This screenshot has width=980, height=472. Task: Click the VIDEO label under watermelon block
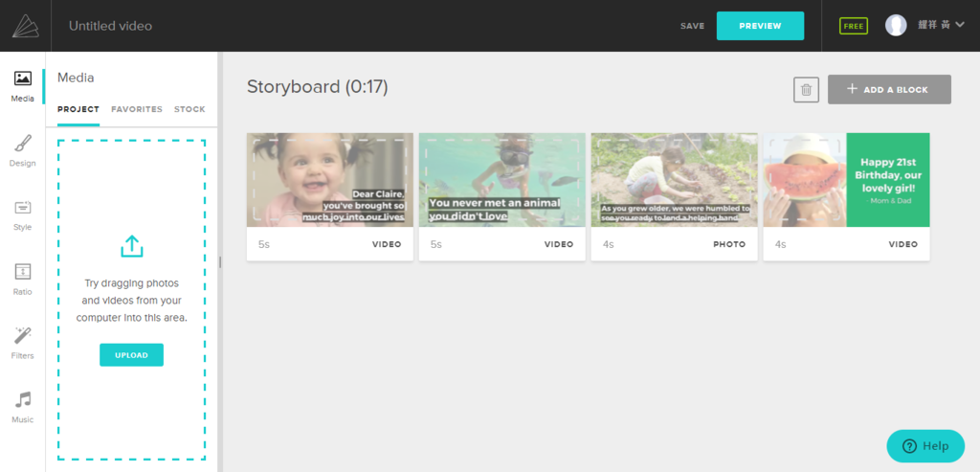click(x=903, y=244)
